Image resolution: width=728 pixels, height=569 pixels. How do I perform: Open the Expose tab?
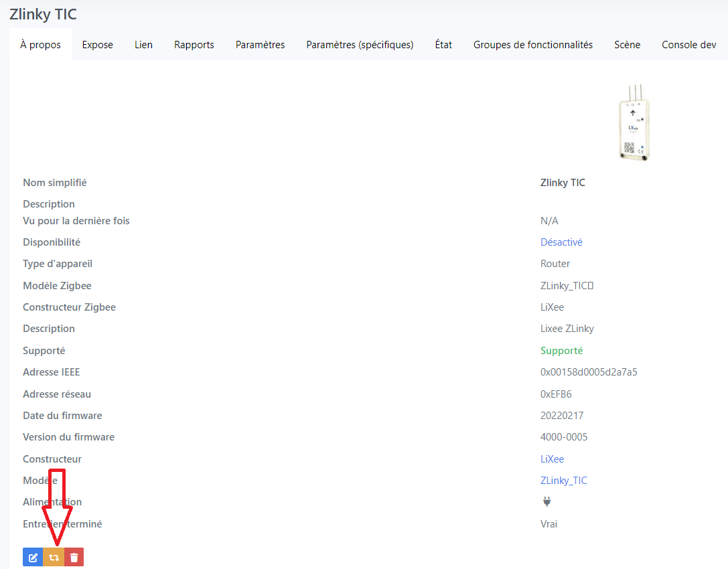(x=98, y=45)
